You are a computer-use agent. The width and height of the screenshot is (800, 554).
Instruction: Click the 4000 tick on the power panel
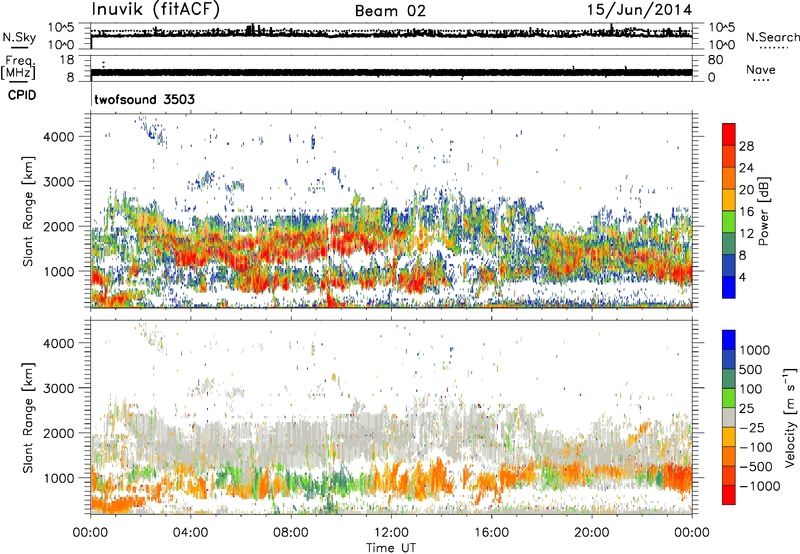pos(58,137)
